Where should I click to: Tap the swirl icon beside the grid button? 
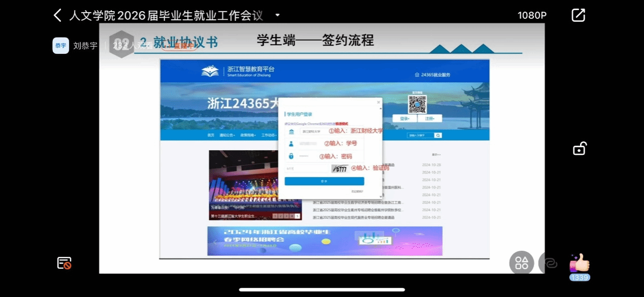[x=550, y=263]
